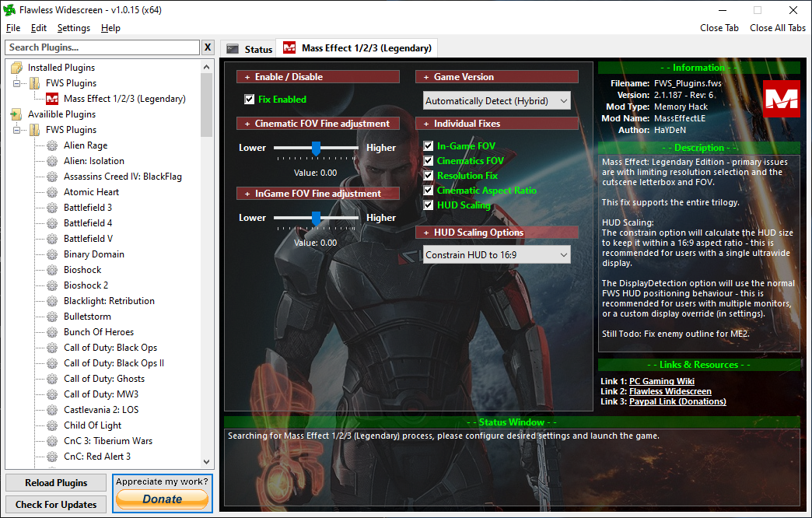
Task: Click the gear icon beside Binary Domain
Action: (52, 254)
